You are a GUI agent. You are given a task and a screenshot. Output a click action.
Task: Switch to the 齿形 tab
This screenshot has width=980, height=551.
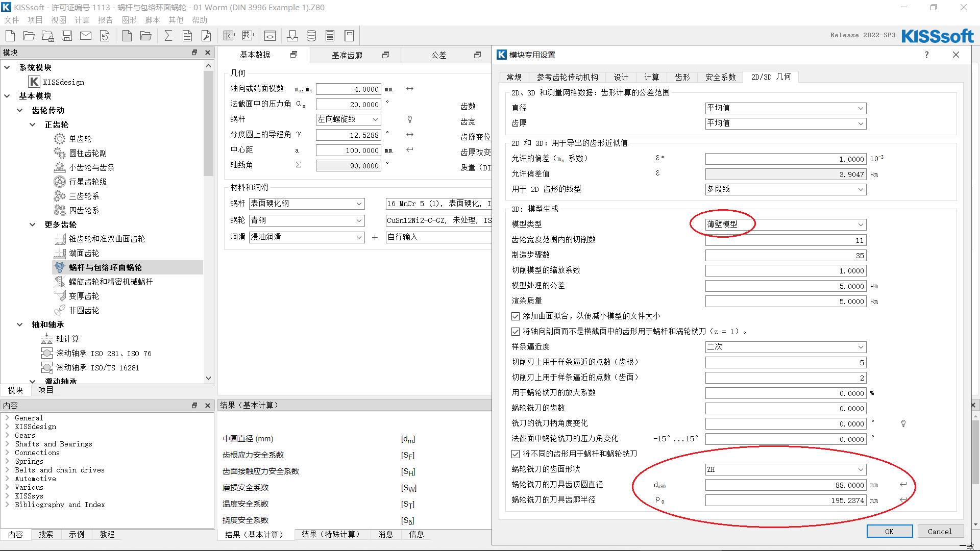pyautogui.click(x=682, y=77)
